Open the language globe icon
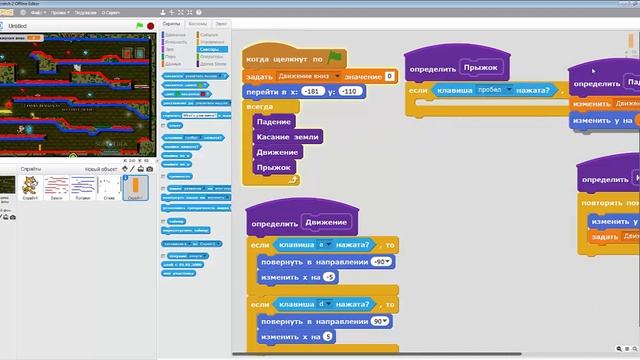 tap(23, 12)
